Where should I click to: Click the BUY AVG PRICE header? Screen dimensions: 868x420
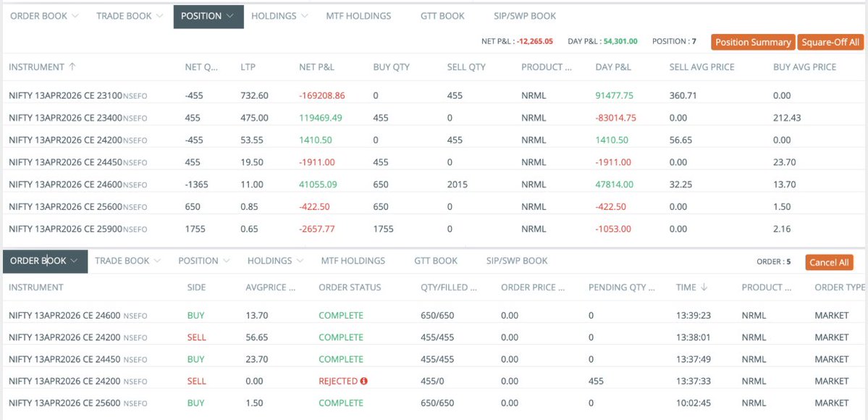coord(805,67)
